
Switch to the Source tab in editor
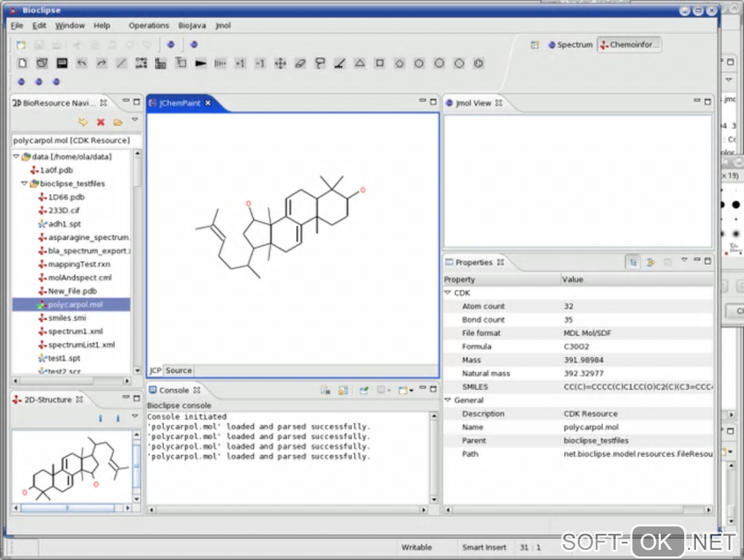pyautogui.click(x=179, y=370)
